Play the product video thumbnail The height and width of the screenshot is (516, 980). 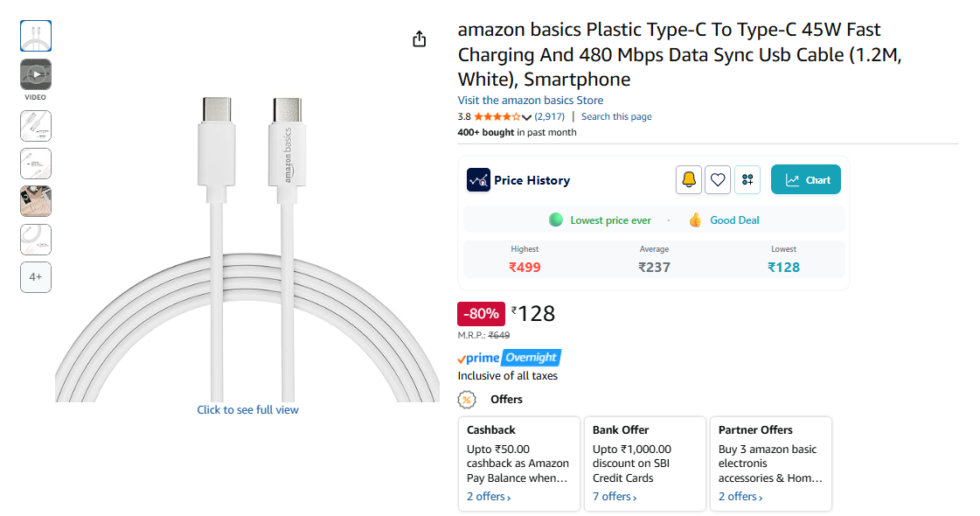[x=36, y=74]
